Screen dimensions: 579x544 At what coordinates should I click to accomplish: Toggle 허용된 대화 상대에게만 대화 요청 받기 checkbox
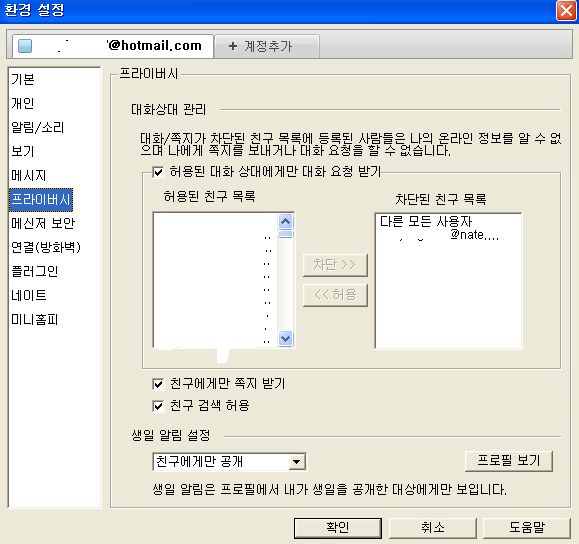click(158, 172)
